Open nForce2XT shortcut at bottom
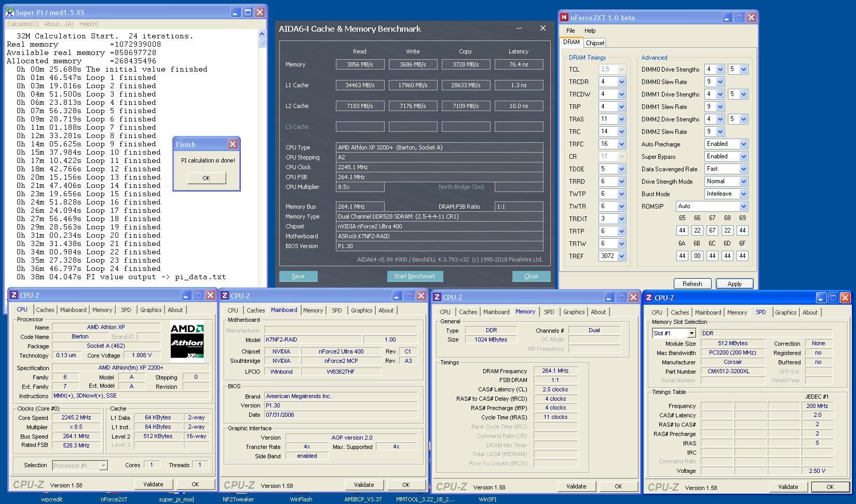 tap(114, 499)
